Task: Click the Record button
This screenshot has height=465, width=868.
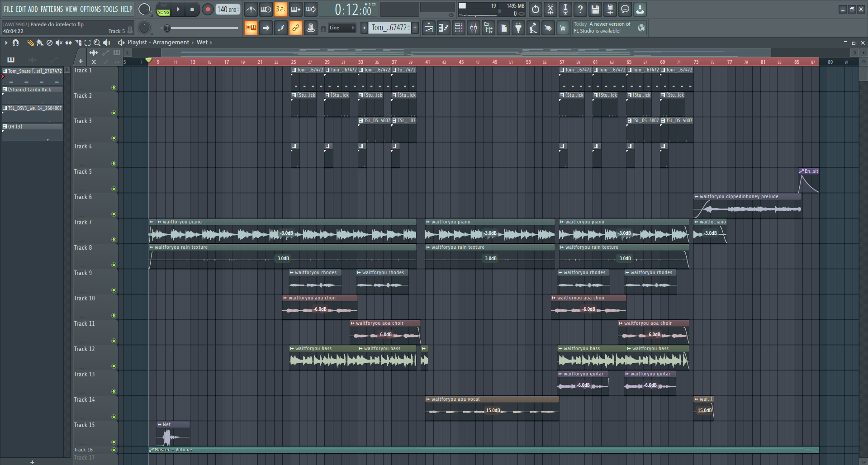Action: (208, 9)
